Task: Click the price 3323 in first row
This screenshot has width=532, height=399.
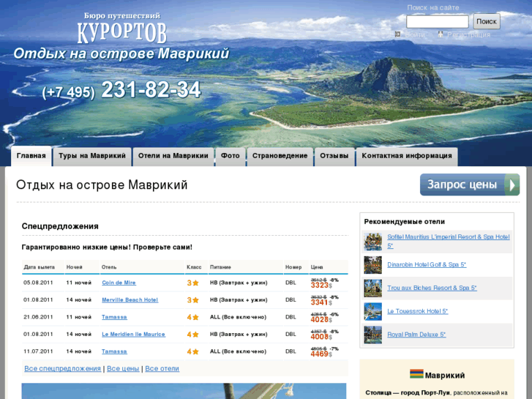Action: pyautogui.click(x=320, y=286)
